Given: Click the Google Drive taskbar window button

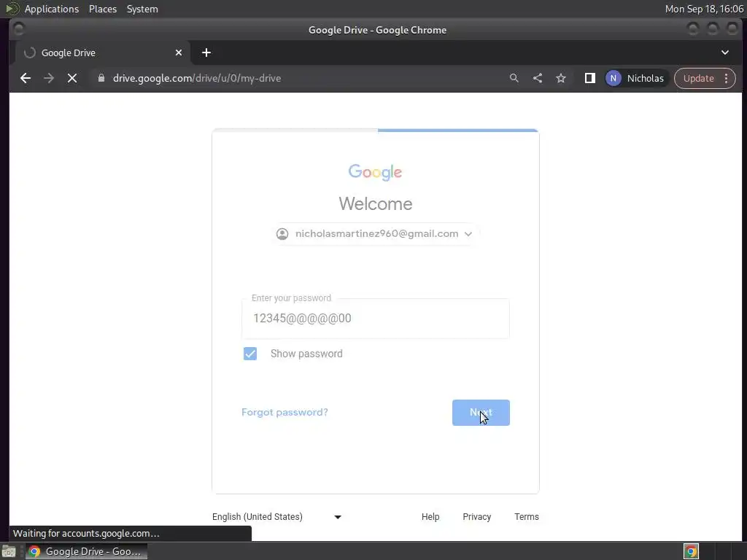Looking at the screenshot, I should tap(86, 551).
